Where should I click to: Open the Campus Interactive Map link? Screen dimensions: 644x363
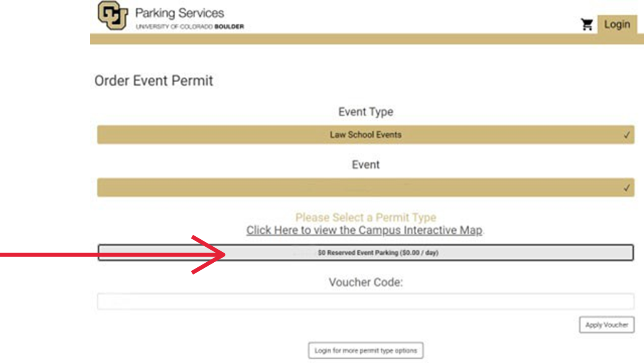(364, 230)
